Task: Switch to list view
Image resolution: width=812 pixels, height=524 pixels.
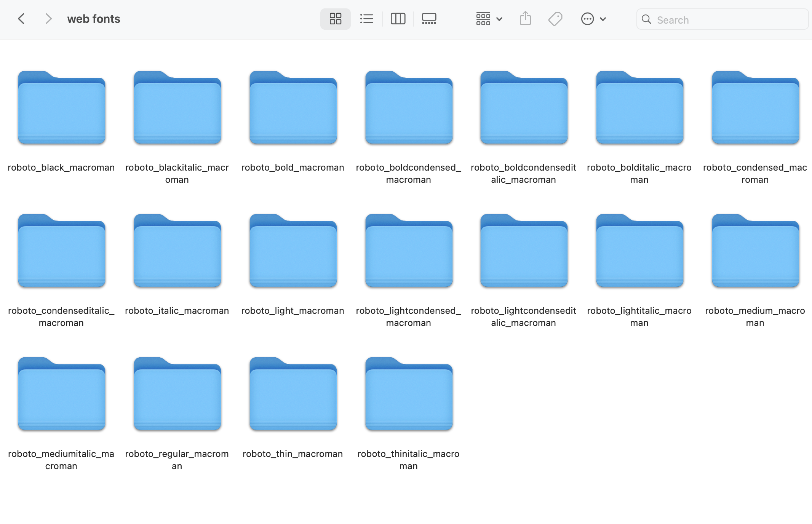Action: point(366,19)
